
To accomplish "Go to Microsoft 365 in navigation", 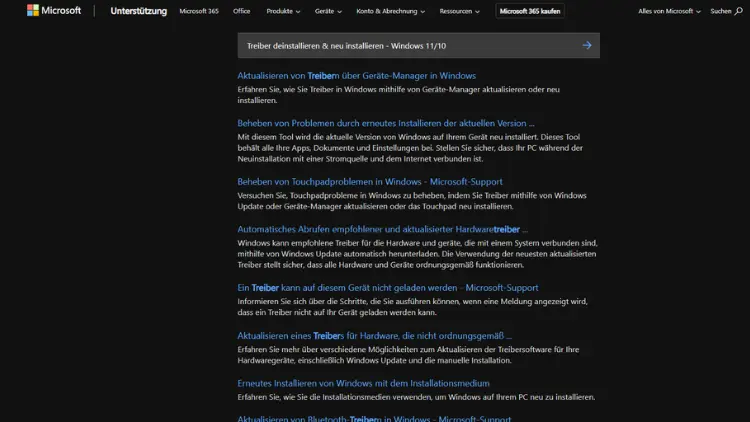I will [199, 11].
